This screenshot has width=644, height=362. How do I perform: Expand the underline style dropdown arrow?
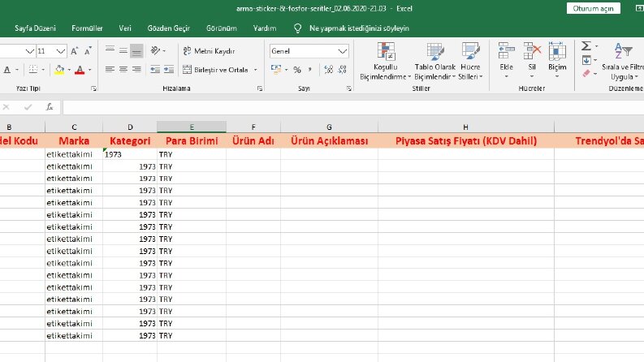click(17, 70)
